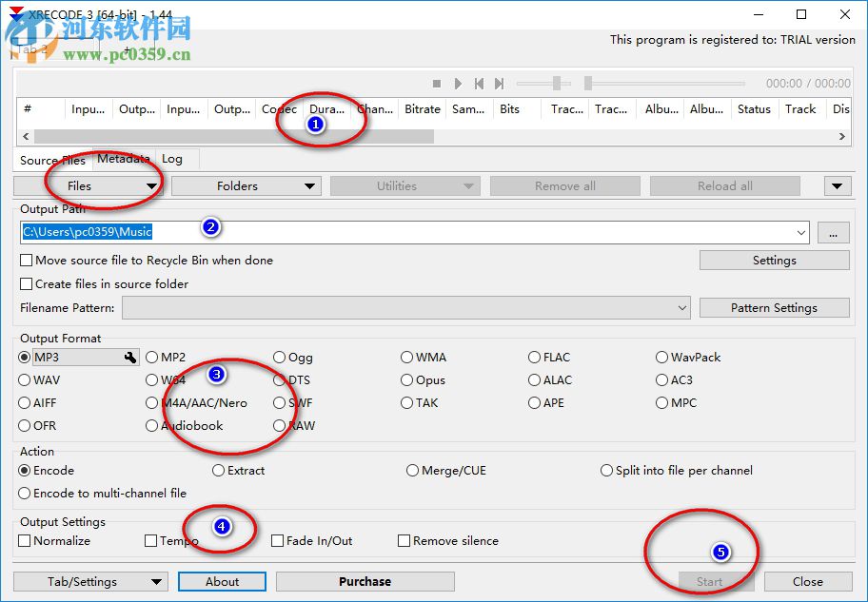
Task: Select WAV output format
Action: (x=25, y=380)
